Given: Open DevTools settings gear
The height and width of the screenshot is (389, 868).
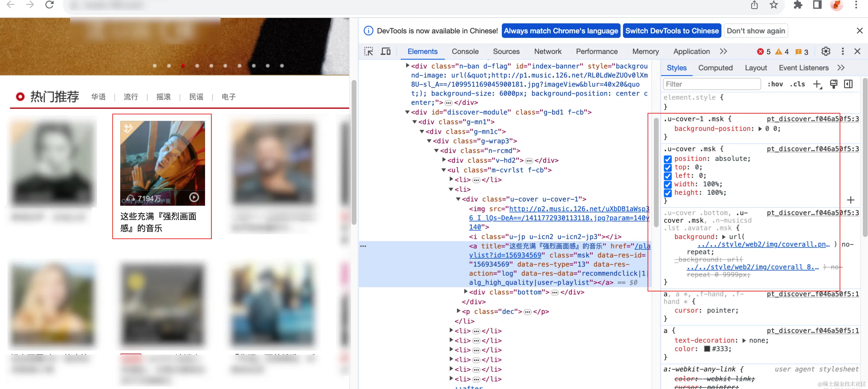Looking at the screenshot, I should click(x=825, y=52).
